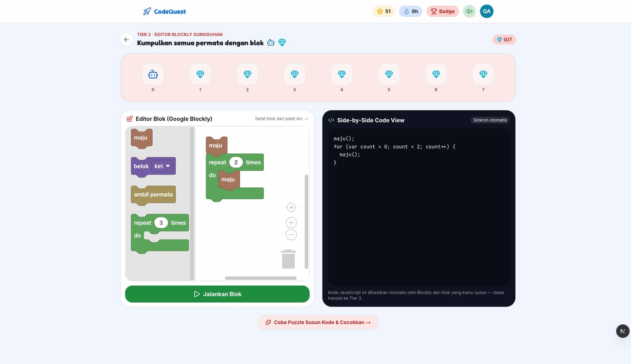This screenshot has width=631, height=364.
Task: Click the gem on tile 2
Action: pyautogui.click(x=247, y=74)
